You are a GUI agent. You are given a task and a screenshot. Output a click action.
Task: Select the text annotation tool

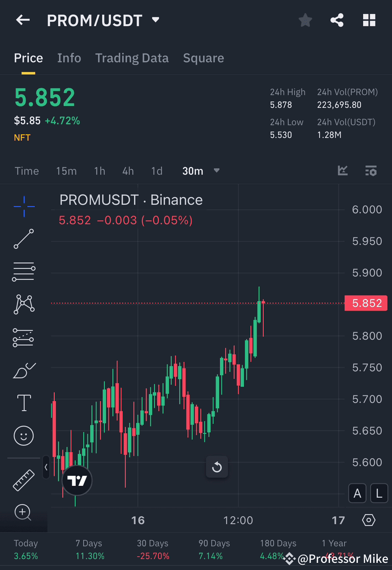tap(24, 403)
